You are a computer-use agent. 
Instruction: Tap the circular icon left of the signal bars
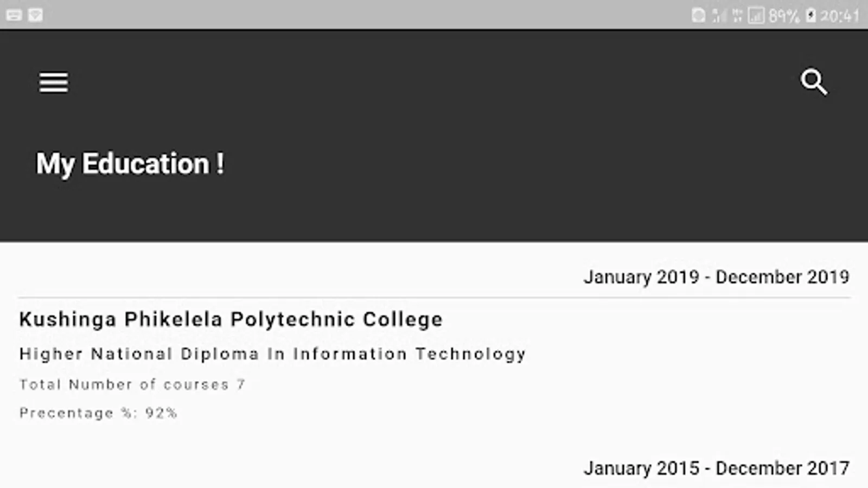[699, 16]
